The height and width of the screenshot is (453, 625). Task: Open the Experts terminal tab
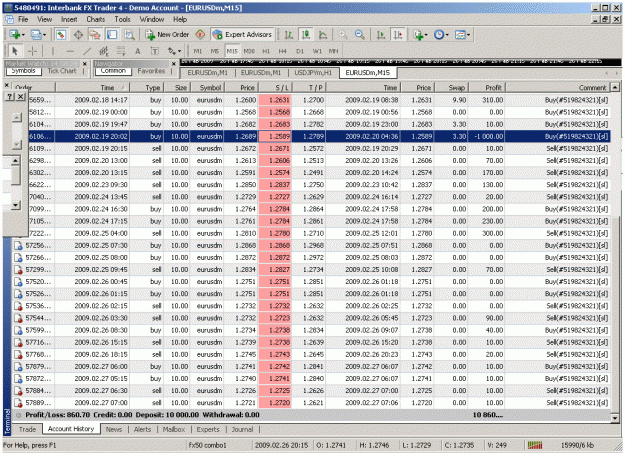(208, 429)
